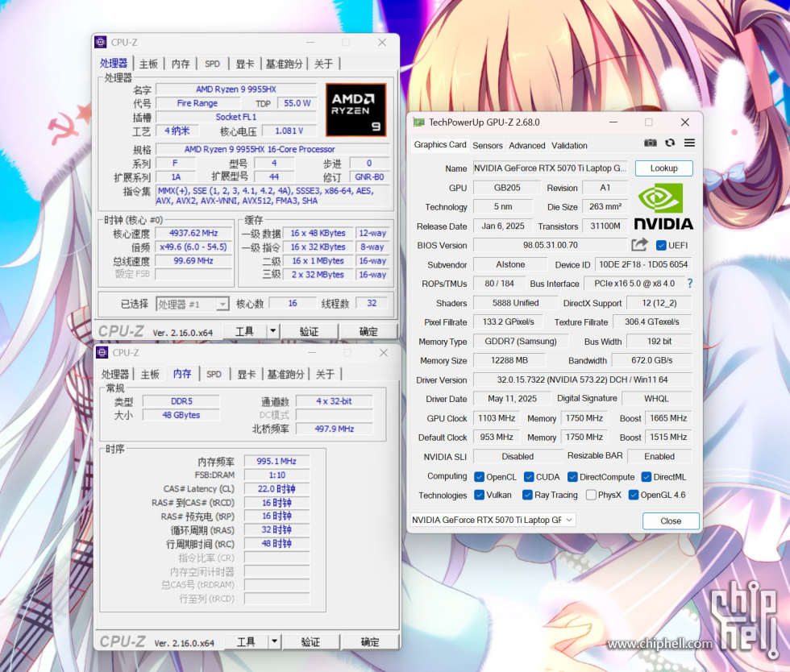
Task: Toggle the Vulkan checkbox
Action: (x=479, y=496)
